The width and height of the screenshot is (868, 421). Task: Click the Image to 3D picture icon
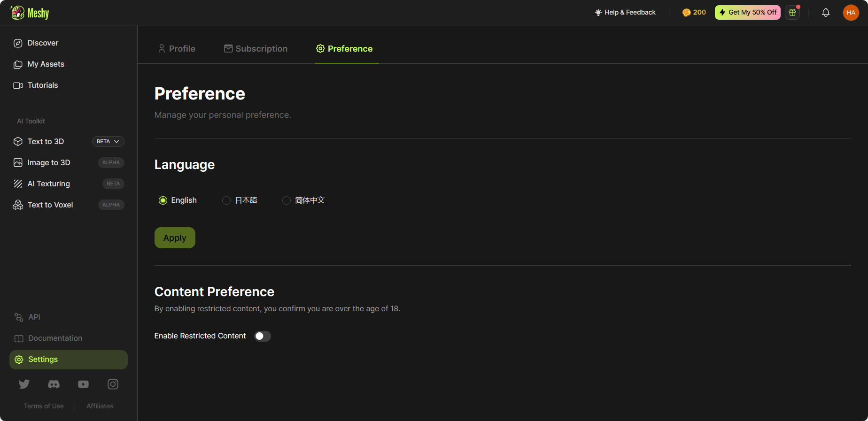click(18, 163)
